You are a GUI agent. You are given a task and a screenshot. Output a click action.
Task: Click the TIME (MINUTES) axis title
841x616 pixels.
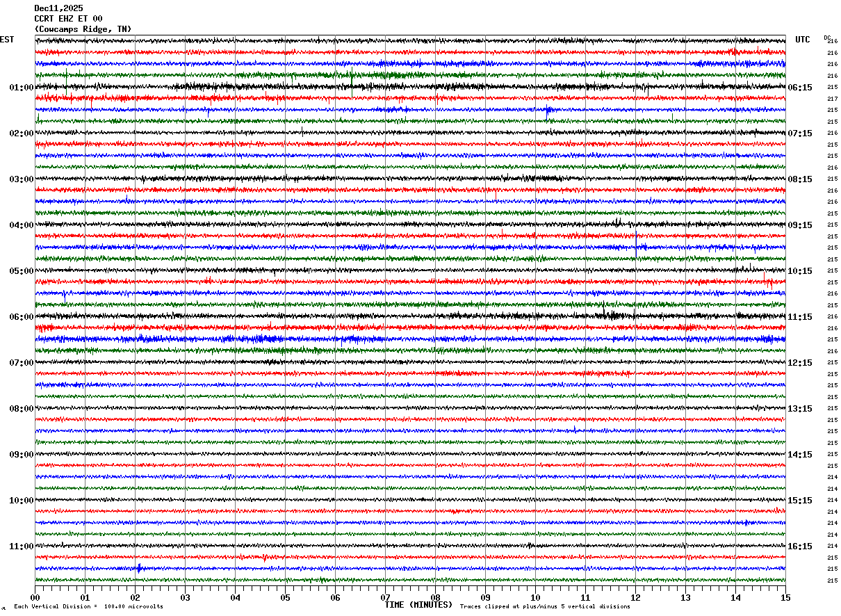coord(418,605)
